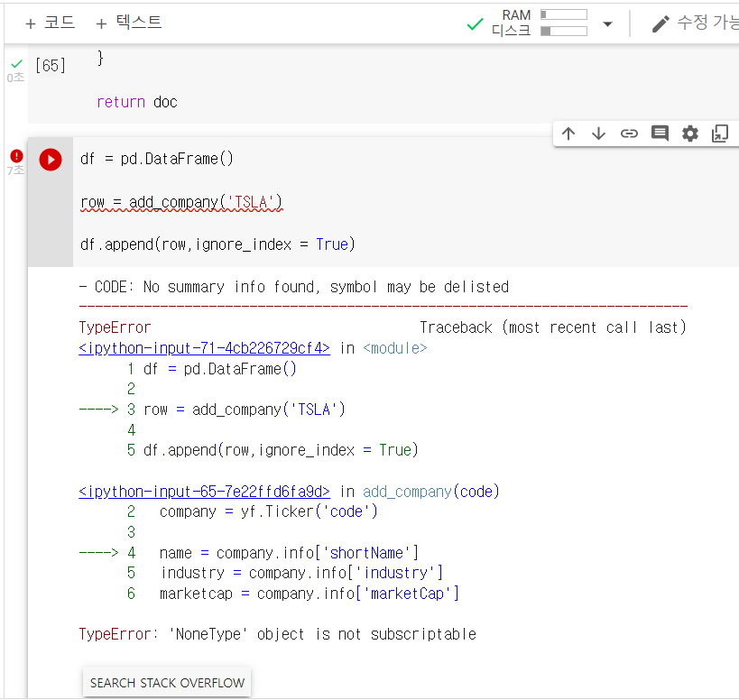The image size is (739, 700).
Task: Open cell settings gear icon
Action: point(690,134)
